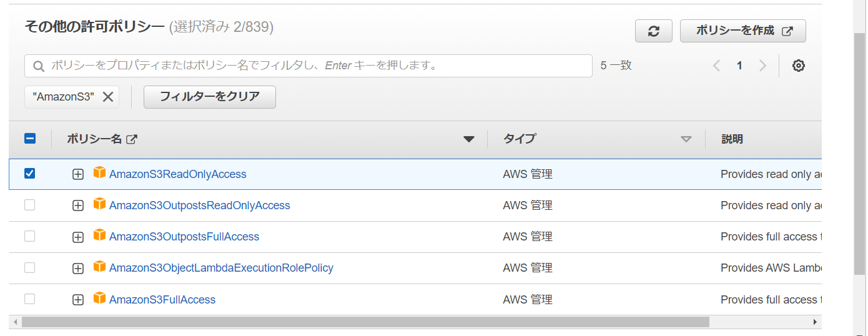The height and width of the screenshot is (336, 868).
Task: Open AmazonS3ReadOnlyAccess policy link
Action: coord(178,174)
